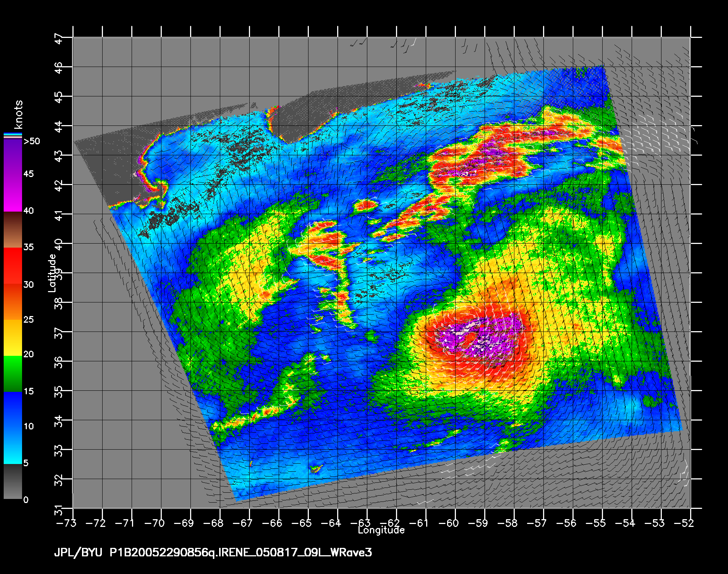Click the light blue 5–10 knots segment
The image size is (728, 574).
pos(13,446)
